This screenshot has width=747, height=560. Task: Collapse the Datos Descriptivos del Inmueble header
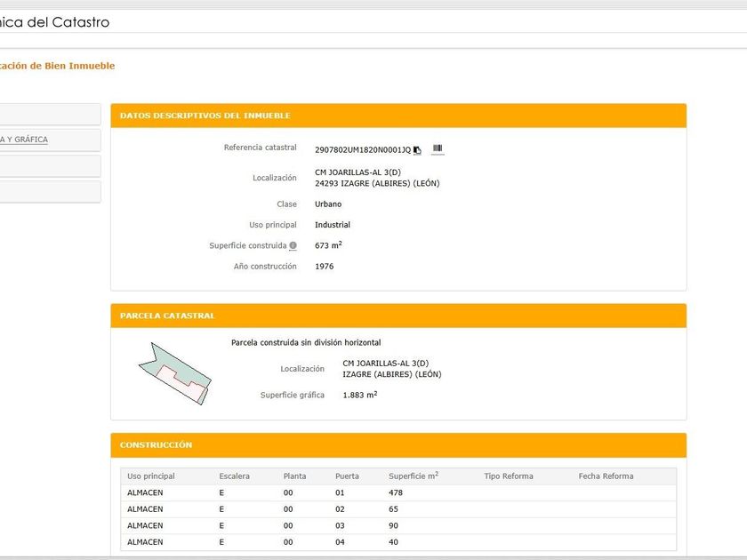pos(398,116)
